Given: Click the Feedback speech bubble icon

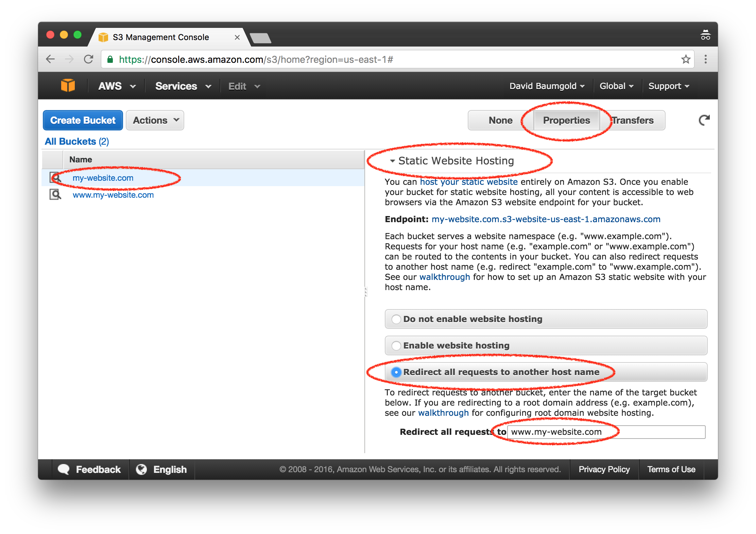Looking at the screenshot, I should pyautogui.click(x=64, y=469).
